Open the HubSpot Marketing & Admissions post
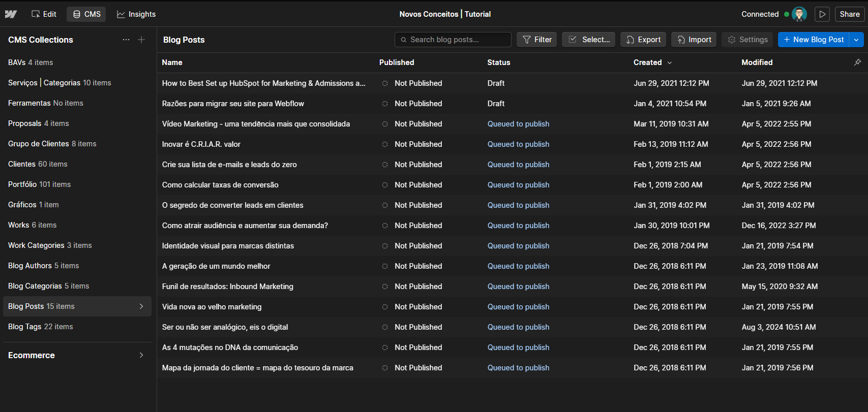 point(263,83)
